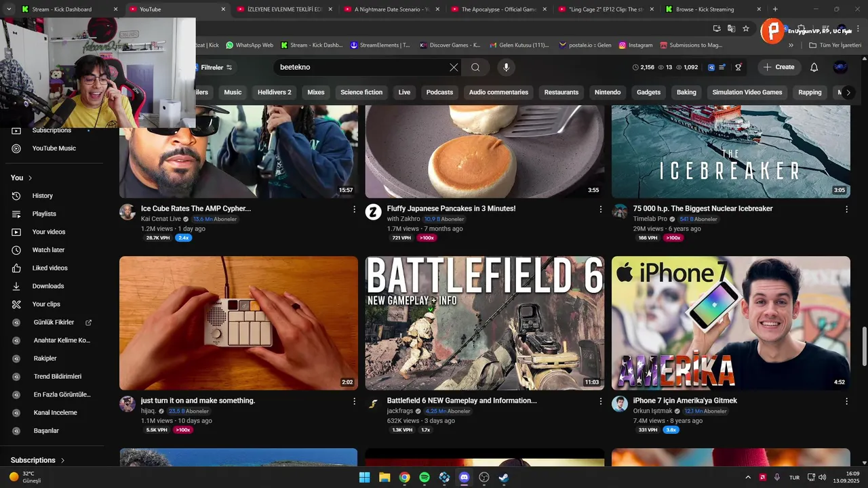Open Steam from the taskbar
The width and height of the screenshot is (868, 488).
pos(504,477)
